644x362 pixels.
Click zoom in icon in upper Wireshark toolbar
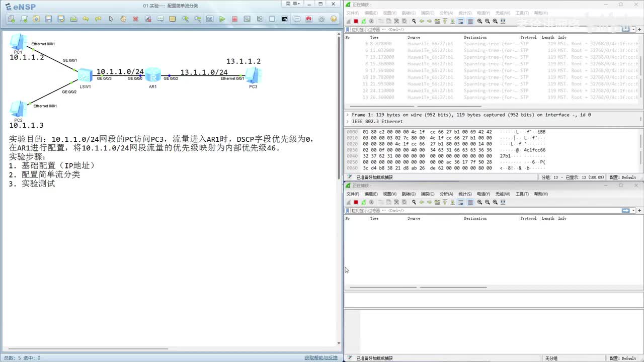click(x=479, y=21)
